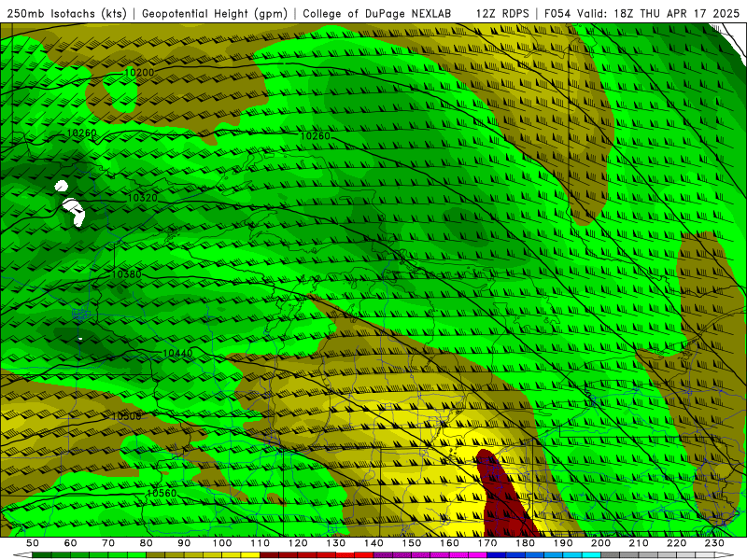Click the 210 label on the color scale
The width and height of the screenshot is (747, 560).
click(639, 543)
